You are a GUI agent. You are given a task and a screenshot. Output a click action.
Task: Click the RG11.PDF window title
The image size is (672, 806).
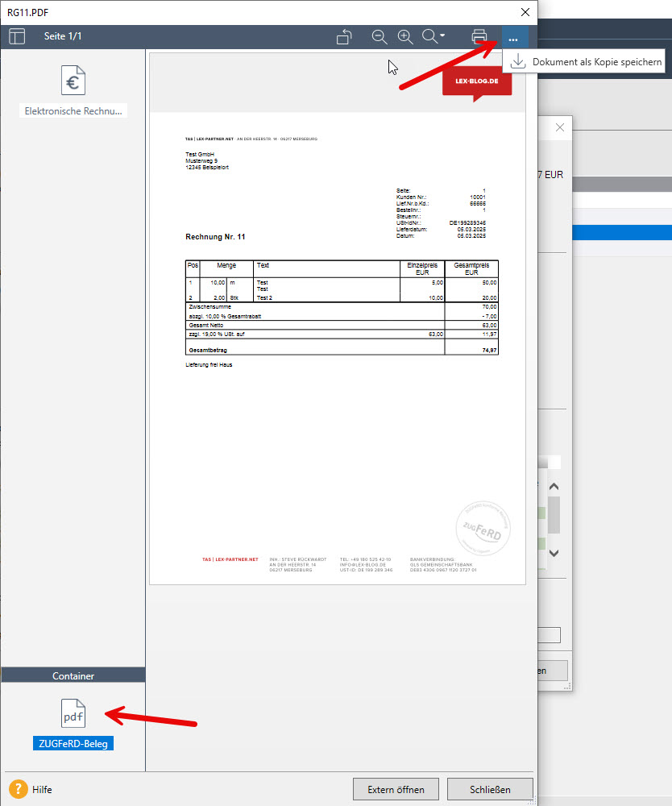pos(27,12)
